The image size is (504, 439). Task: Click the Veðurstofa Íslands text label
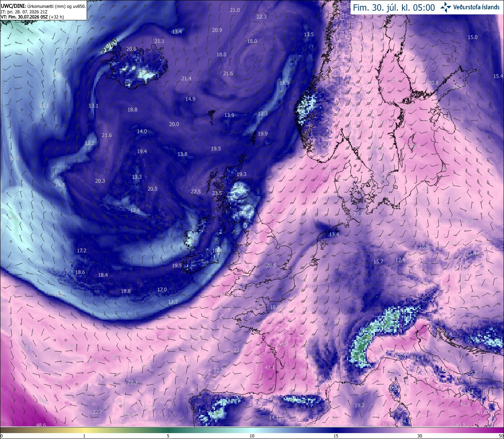pos(476,7)
